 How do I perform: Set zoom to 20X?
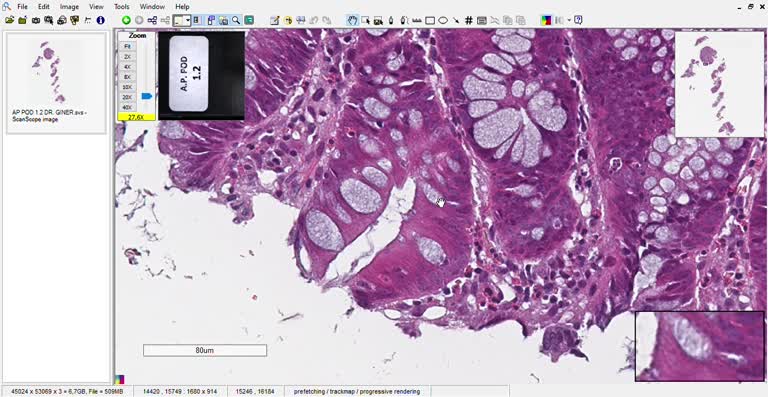tap(127, 97)
